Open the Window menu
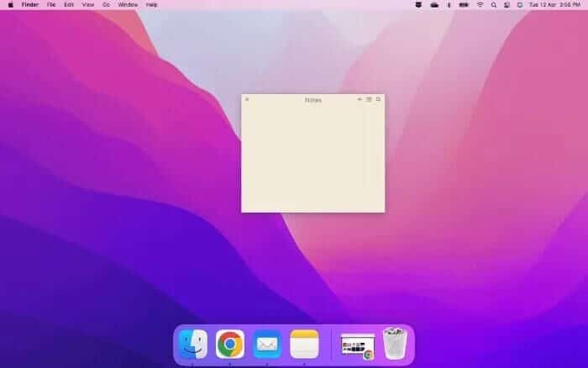Viewport: 588px width, 368px height. click(x=128, y=5)
